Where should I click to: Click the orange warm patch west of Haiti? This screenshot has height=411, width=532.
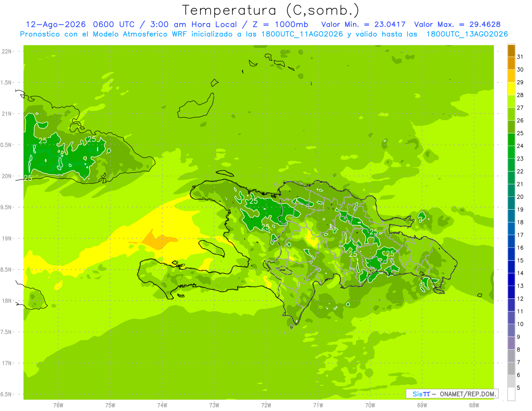157,240
